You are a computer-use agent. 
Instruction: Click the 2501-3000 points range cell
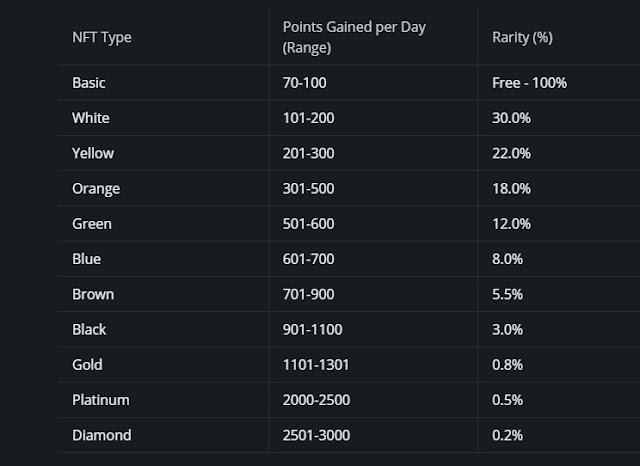(x=316, y=435)
